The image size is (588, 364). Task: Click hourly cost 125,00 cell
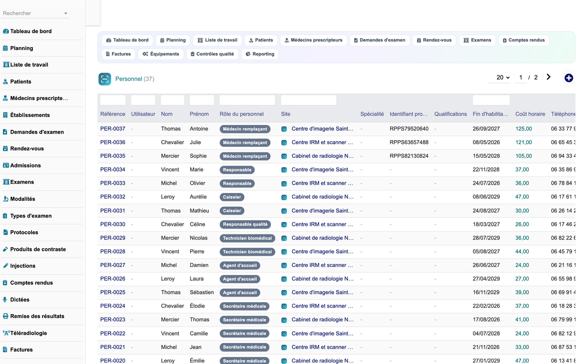coord(523,129)
